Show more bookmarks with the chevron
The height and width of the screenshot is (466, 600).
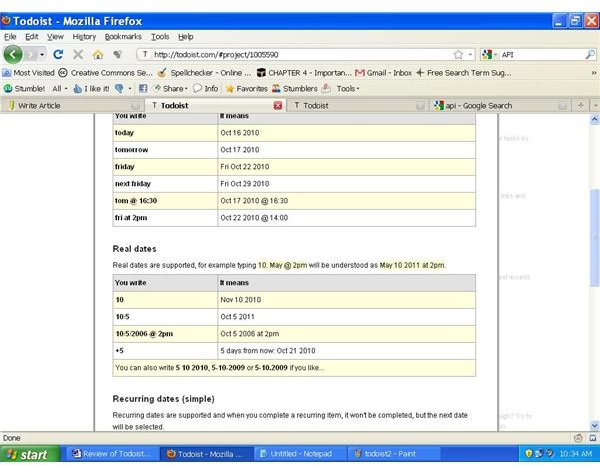(594, 73)
